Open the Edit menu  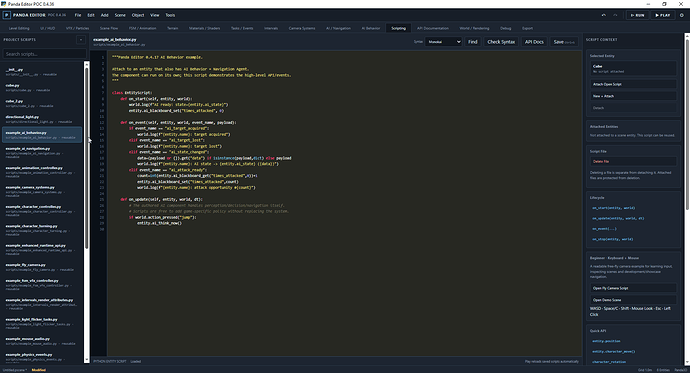point(91,15)
